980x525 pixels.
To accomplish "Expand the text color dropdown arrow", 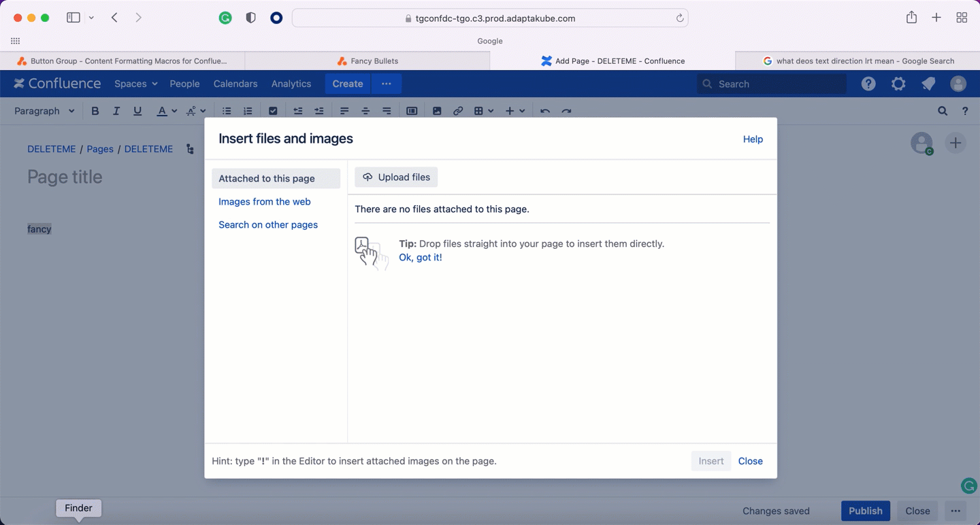I will pos(175,111).
